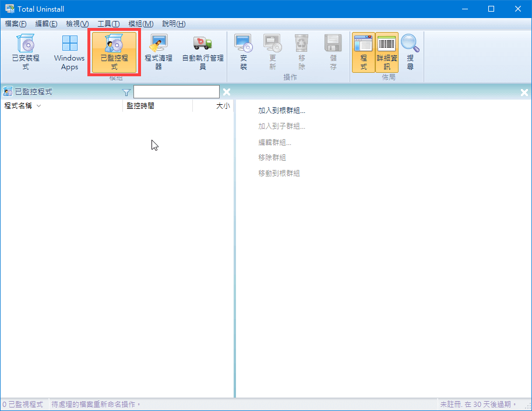Click the filter search input field

point(176,92)
